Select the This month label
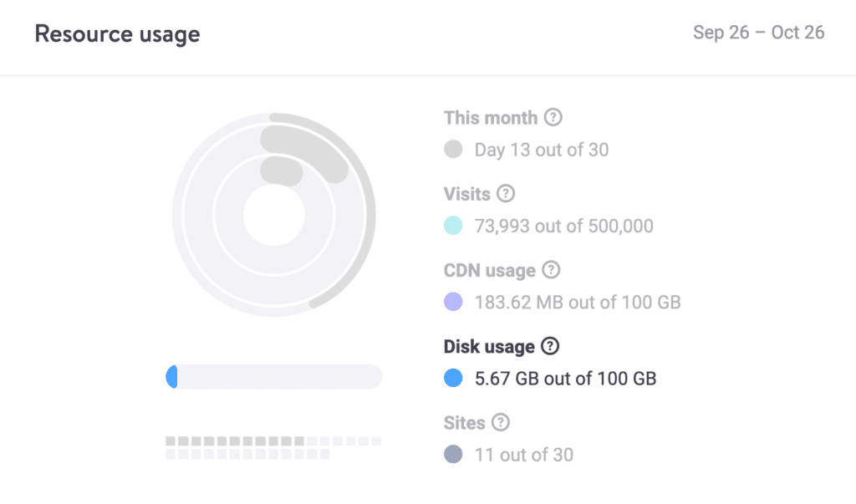This screenshot has height=504, width=856. pos(491,118)
